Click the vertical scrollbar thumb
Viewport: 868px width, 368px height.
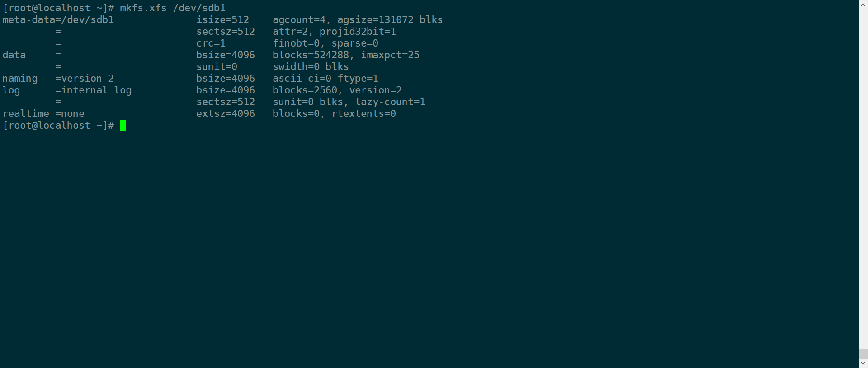coord(863,353)
